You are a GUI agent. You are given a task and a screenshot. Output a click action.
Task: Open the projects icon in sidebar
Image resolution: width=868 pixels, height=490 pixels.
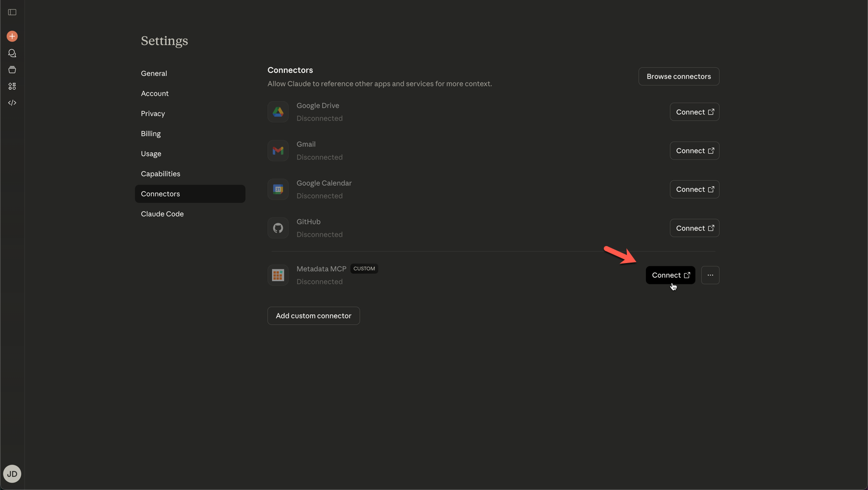12,70
